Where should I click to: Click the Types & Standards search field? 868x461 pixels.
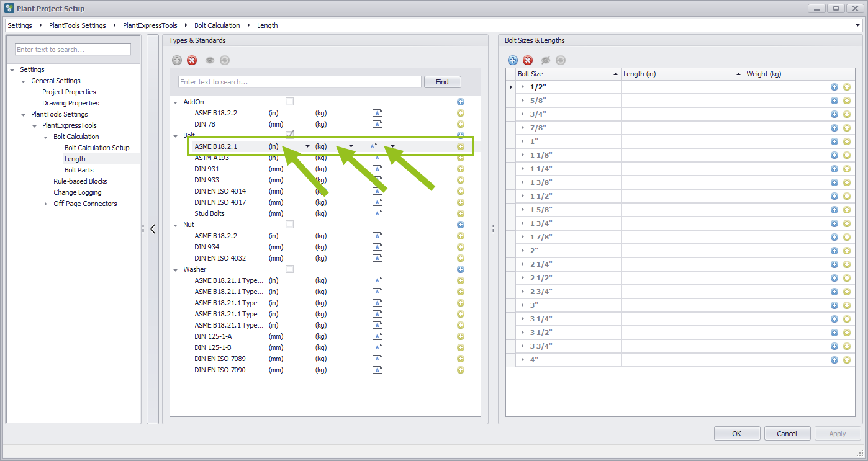[300, 82]
